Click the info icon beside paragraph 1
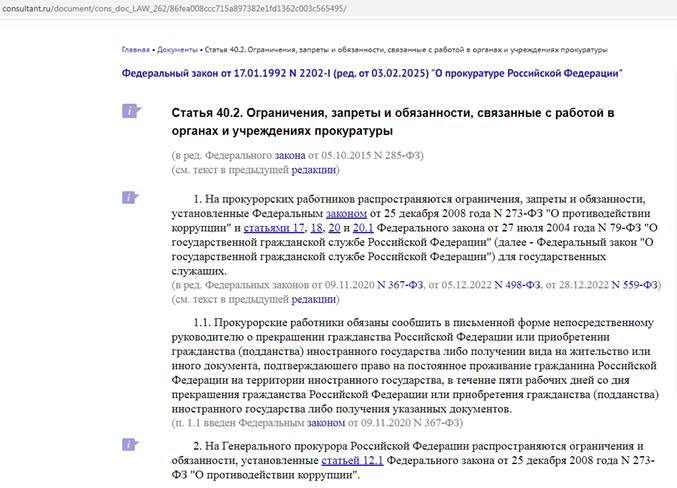 (130, 198)
